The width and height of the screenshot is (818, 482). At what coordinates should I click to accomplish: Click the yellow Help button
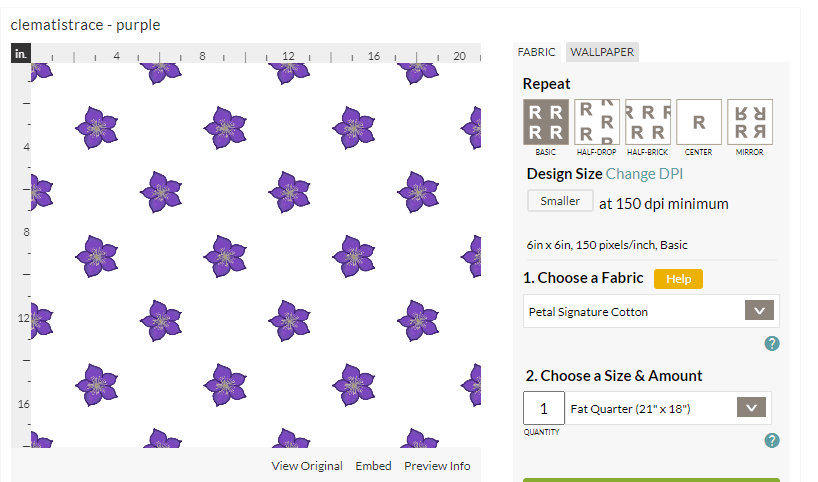[x=678, y=279]
